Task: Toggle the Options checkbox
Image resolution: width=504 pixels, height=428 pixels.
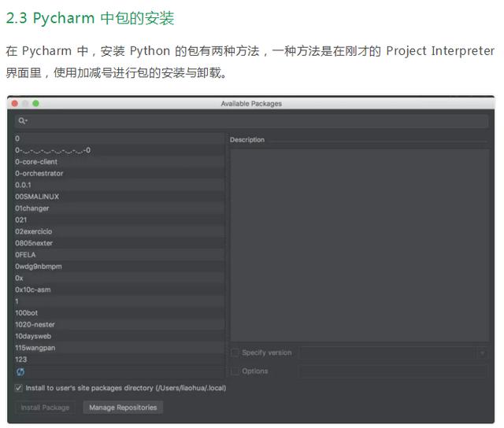Action: pyautogui.click(x=235, y=371)
